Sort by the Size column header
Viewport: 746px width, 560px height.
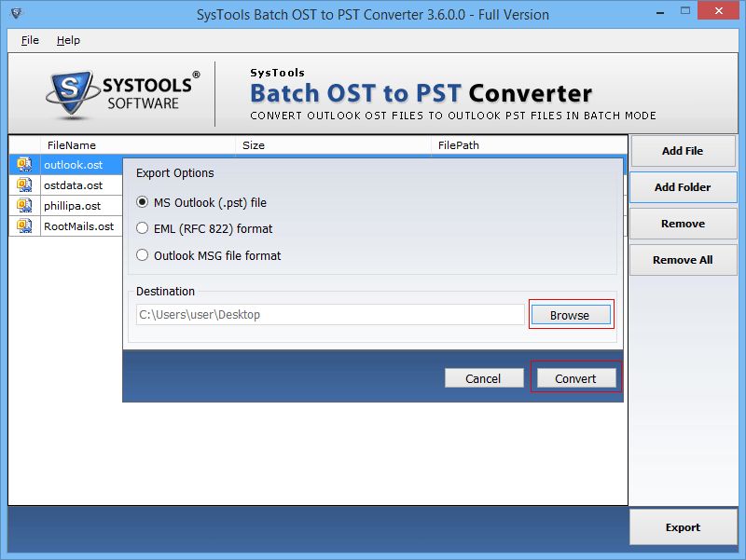tap(334, 145)
